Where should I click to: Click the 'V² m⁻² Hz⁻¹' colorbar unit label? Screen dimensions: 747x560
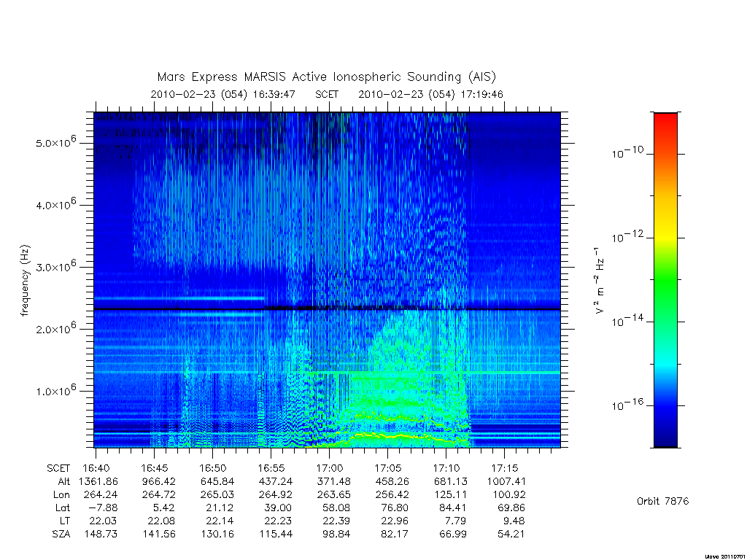599,281
